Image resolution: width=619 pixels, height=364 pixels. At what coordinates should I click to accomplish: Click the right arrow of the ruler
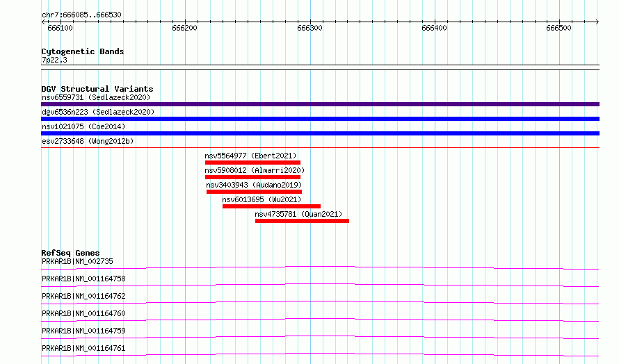(x=597, y=22)
